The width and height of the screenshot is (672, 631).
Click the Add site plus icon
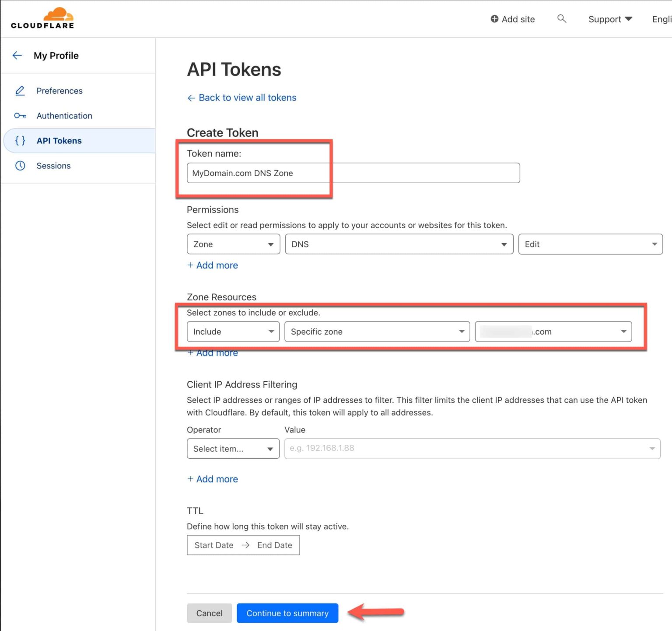click(494, 19)
